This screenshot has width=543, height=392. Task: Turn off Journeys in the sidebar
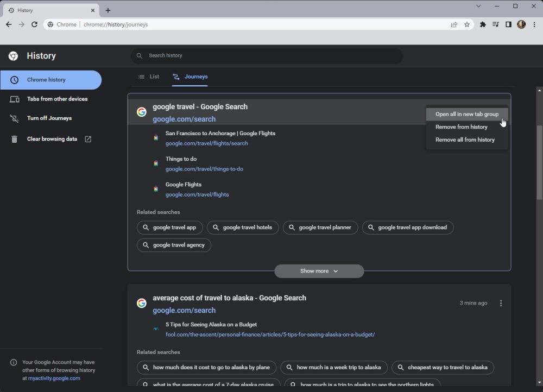[x=49, y=118]
